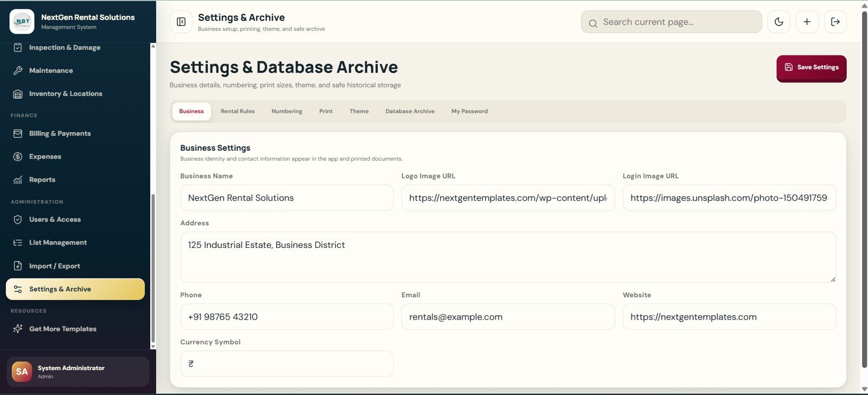Click the Business Name input field
The width and height of the screenshot is (868, 395).
tap(287, 198)
